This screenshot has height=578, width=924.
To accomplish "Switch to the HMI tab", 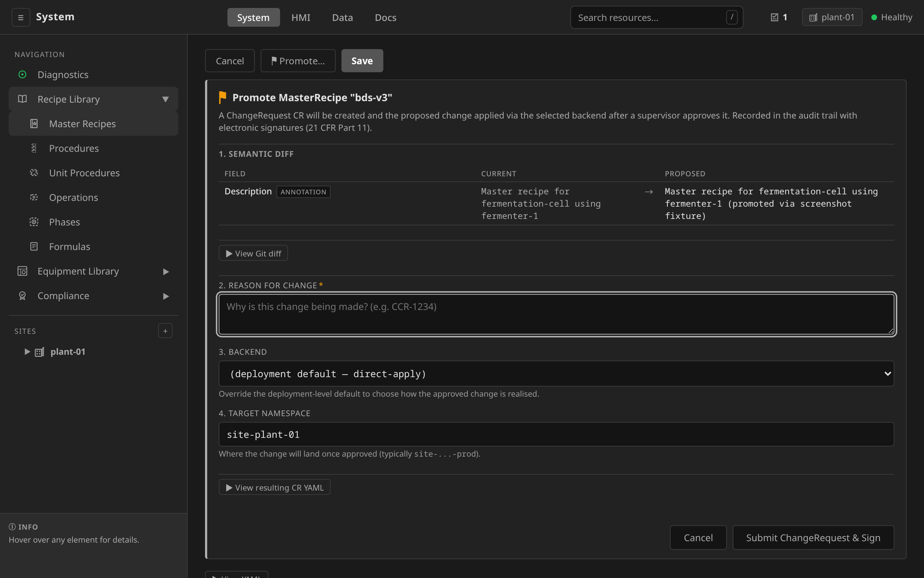I will 301,18.
